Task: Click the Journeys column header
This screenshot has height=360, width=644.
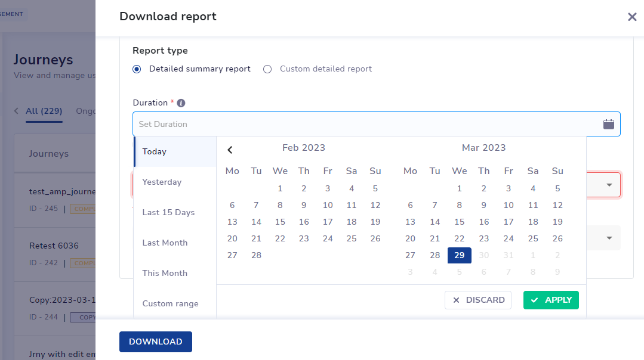Action: [49, 154]
